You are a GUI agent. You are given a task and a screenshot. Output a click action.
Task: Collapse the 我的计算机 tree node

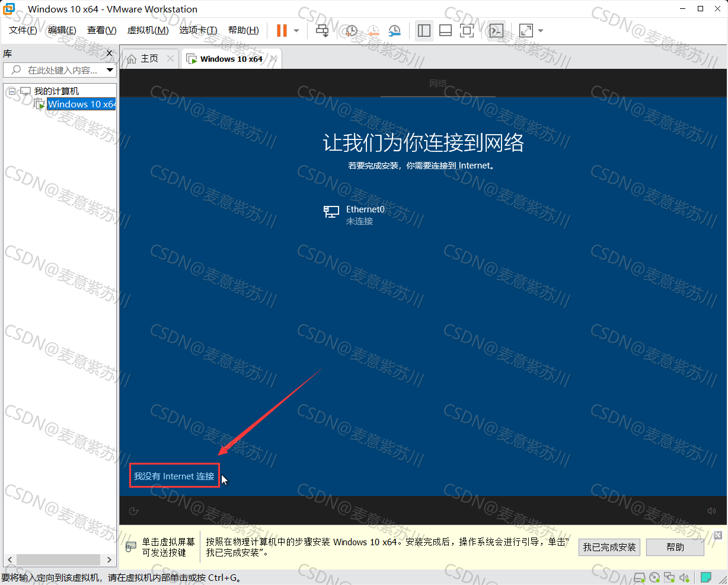pyautogui.click(x=12, y=91)
